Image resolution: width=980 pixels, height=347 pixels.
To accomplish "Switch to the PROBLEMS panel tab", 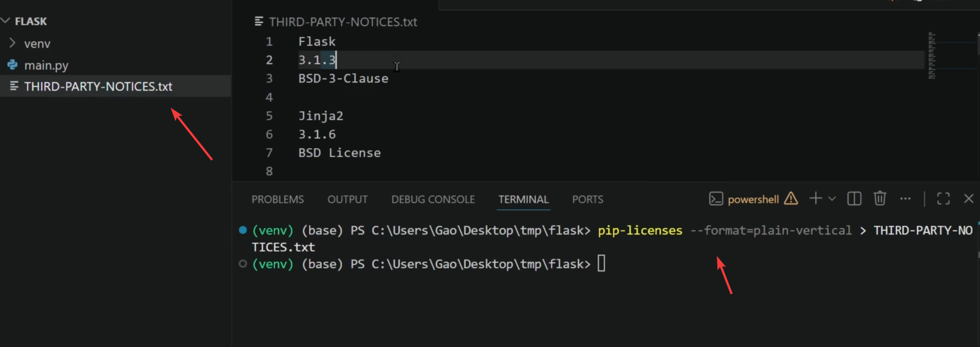I will (x=277, y=199).
